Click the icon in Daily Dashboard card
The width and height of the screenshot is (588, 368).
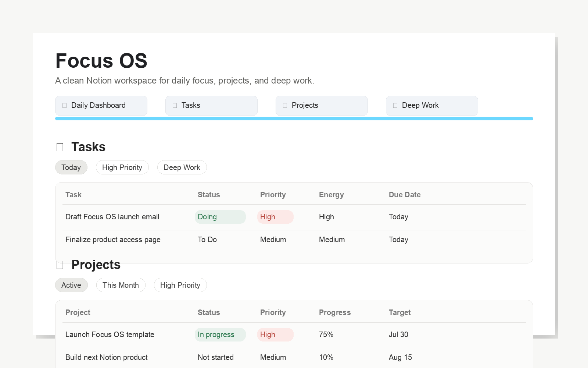(x=65, y=106)
